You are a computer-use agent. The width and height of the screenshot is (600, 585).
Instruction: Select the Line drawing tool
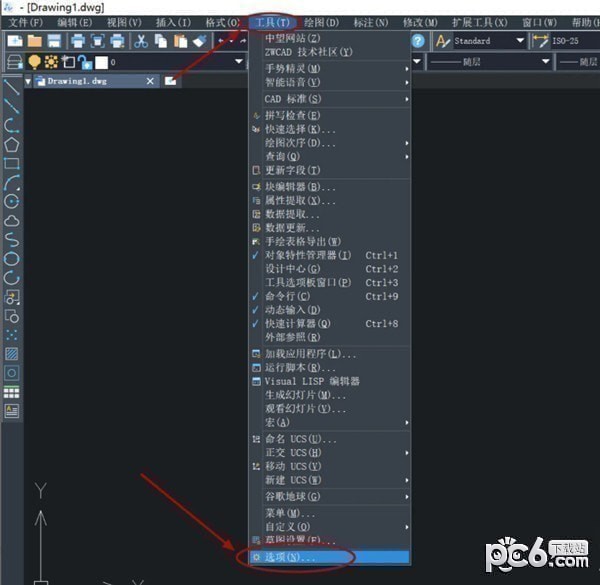12,87
